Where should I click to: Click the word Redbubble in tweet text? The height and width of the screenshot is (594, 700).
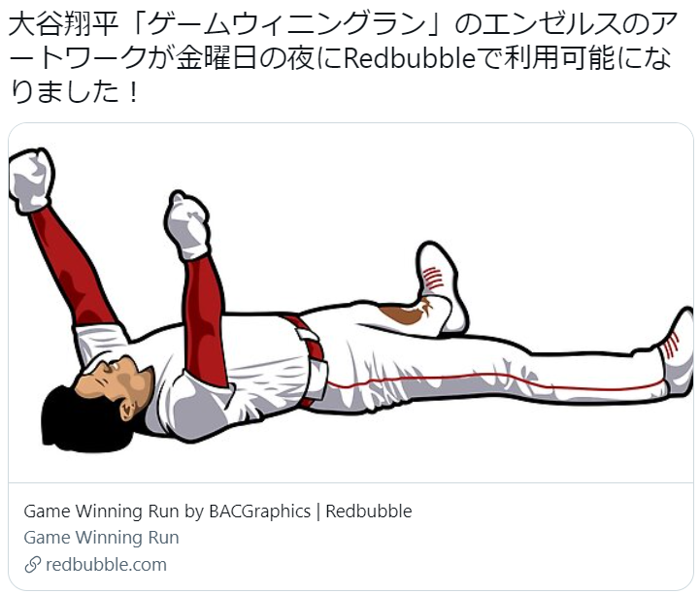410,58
